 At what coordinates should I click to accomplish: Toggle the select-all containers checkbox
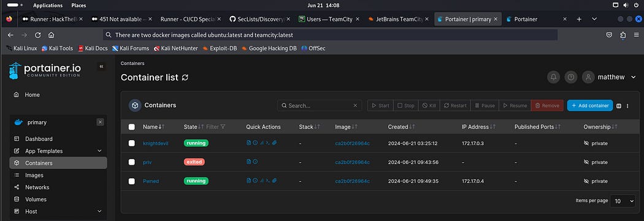click(131, 127)
